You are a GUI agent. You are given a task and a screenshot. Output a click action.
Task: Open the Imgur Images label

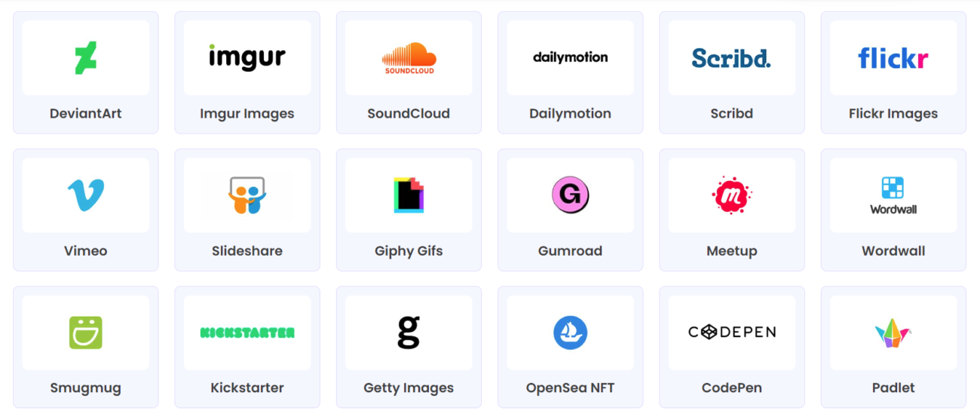coord(247,114)
